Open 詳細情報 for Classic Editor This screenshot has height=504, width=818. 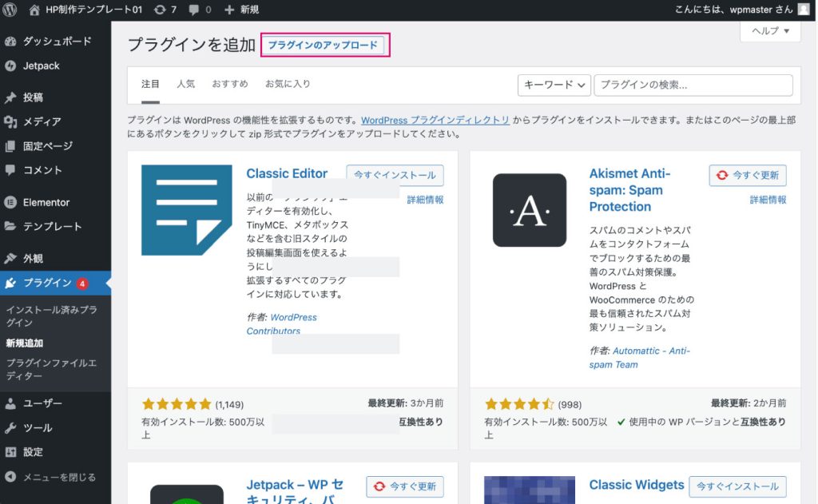[x=425, y=200]
